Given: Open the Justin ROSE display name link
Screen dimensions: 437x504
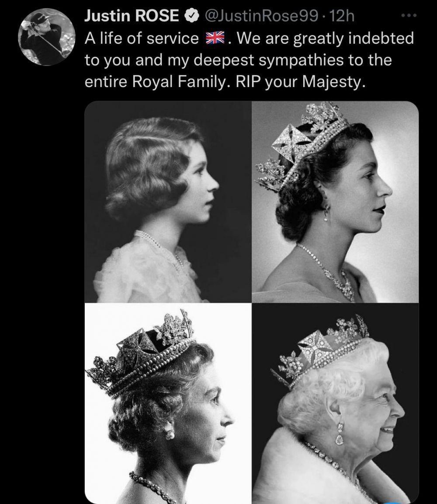Looking at the screenshot, I should pos(132,15).
